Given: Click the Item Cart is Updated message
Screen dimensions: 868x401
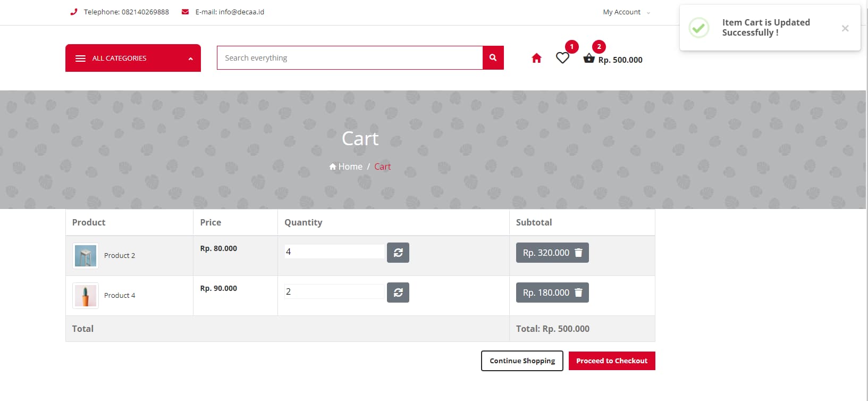Looking at the screenshot, I should 766,27.
